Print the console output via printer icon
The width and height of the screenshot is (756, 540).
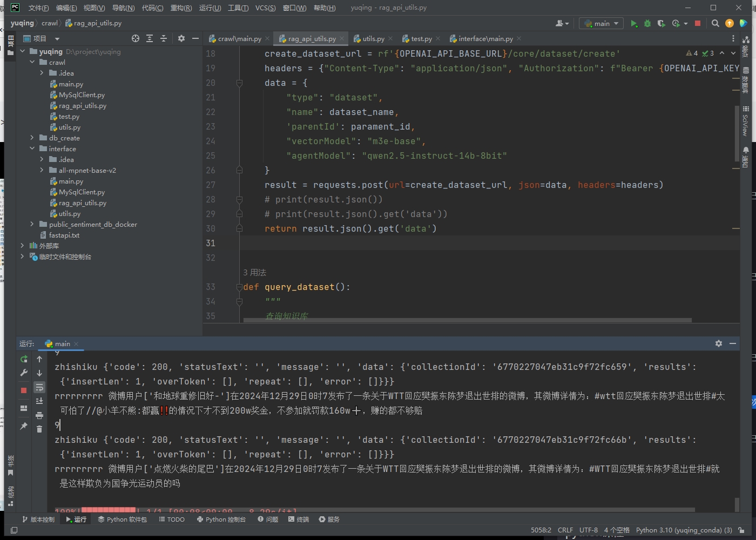pos(39,415)
